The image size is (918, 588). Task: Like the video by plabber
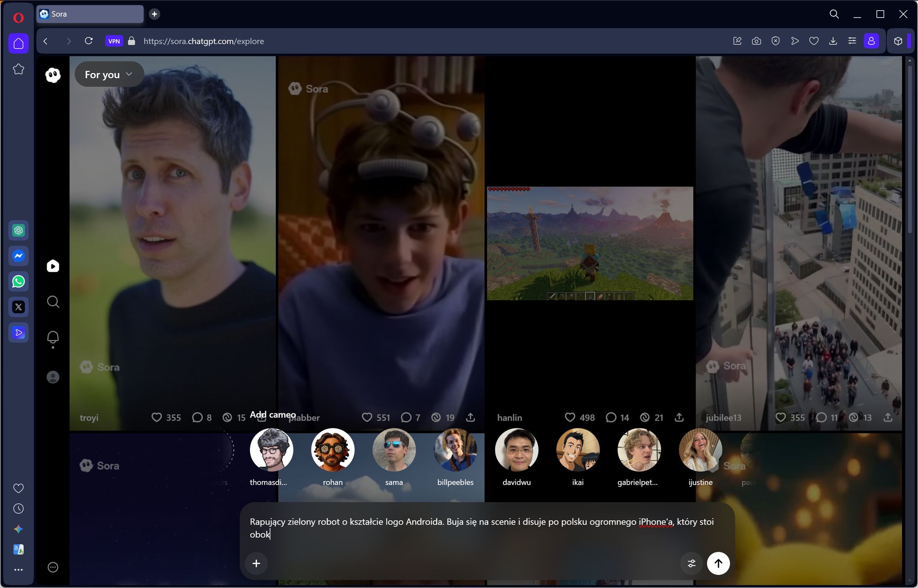[367, 417]
